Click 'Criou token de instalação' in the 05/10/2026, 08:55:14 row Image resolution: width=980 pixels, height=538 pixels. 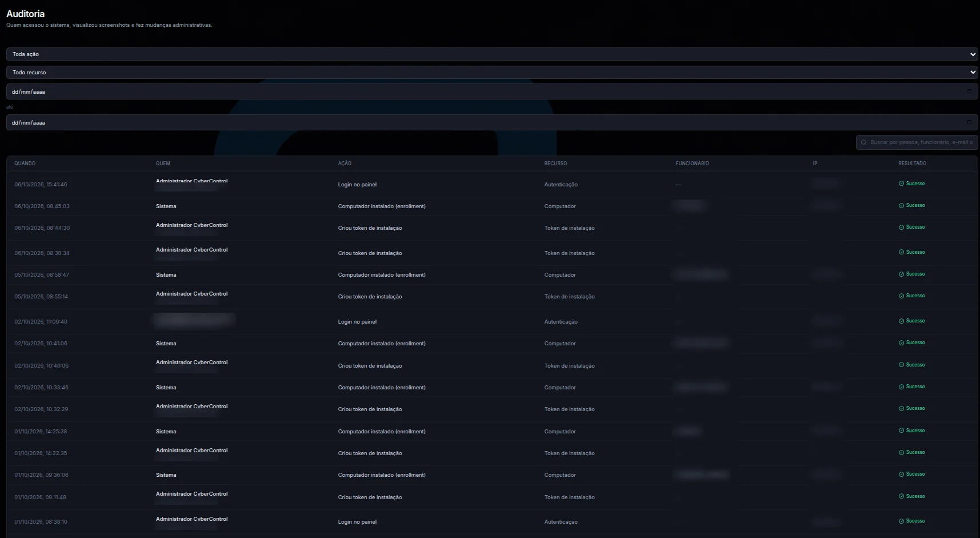pyautogui.click(x=370, y=297)
